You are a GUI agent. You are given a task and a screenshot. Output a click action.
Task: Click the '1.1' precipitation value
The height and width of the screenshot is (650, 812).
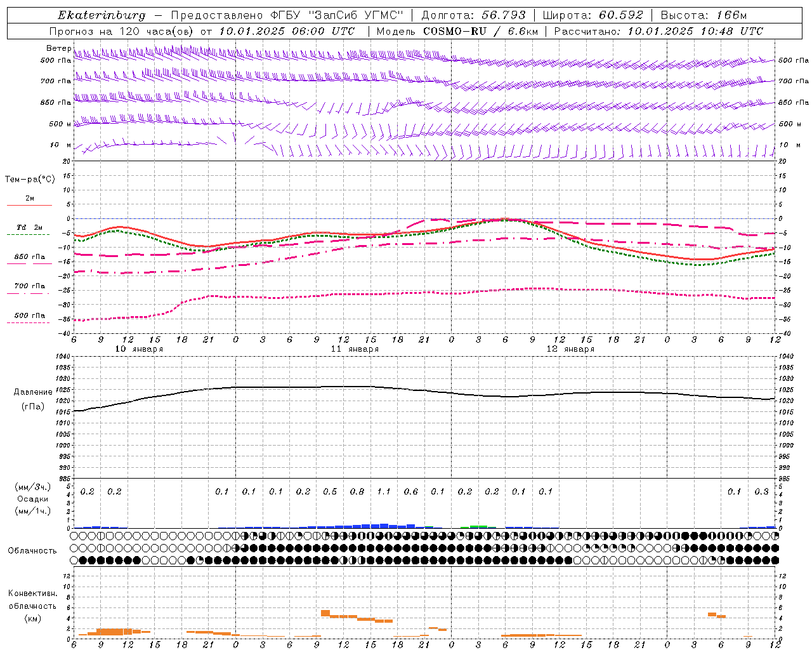pyautogui.click(x=384, y=491)
